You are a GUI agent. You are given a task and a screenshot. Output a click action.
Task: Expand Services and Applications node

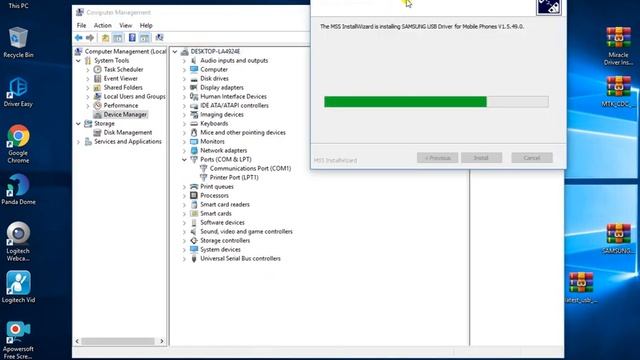pos(78,142)
